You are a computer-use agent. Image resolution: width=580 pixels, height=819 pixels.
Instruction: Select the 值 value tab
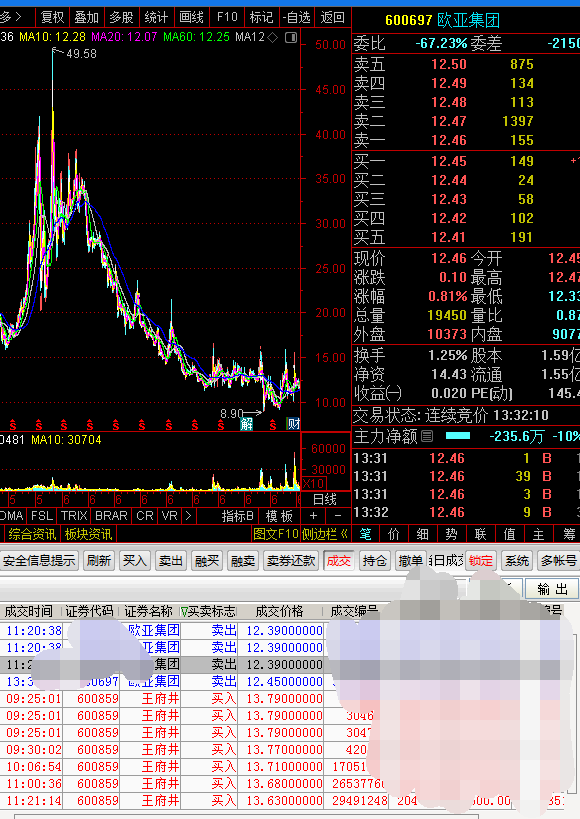point(509,534)
